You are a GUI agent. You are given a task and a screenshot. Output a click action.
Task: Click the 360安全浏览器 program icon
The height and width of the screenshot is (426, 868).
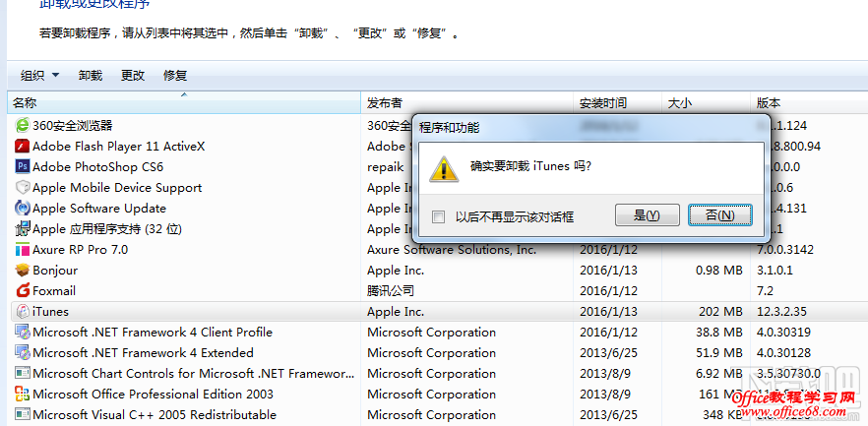click(x=22, y=125)
